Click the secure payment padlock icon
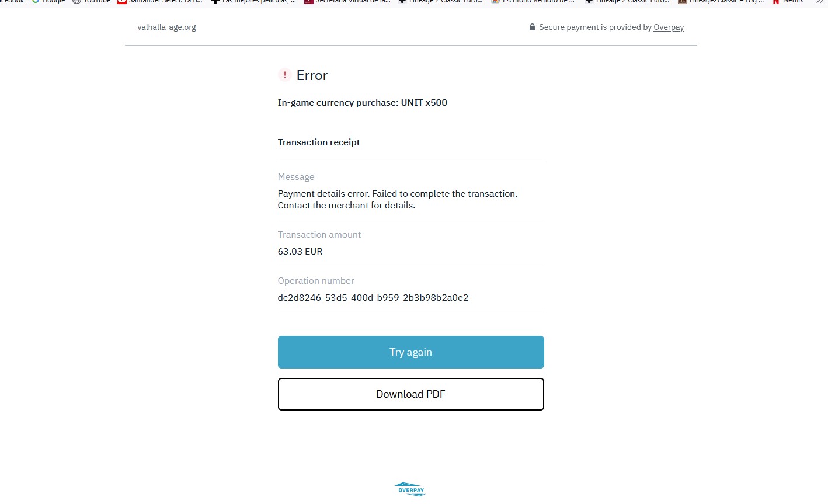The height and width of the screenshot is (504, 828). pos(532,27)
